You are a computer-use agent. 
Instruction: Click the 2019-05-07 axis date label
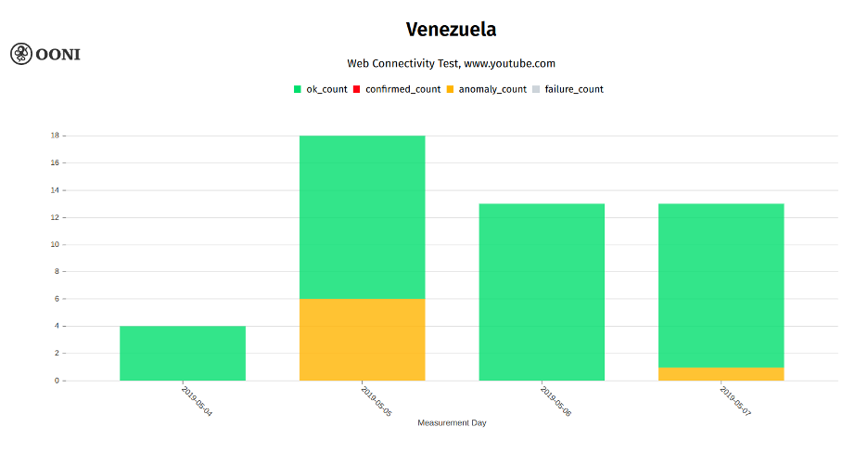click(735, 401)
